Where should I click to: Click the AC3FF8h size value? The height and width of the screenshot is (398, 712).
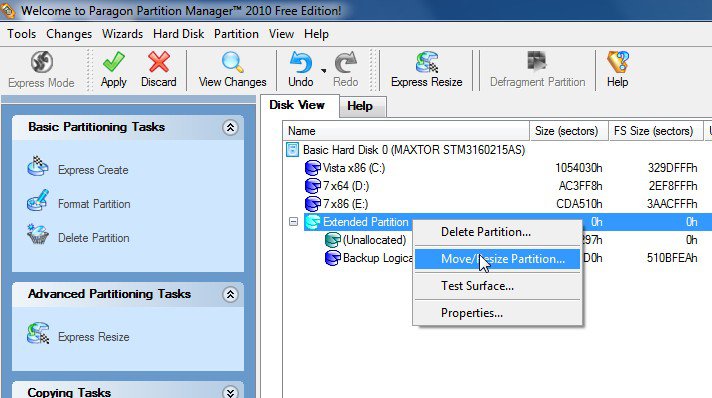coord(581,186)
